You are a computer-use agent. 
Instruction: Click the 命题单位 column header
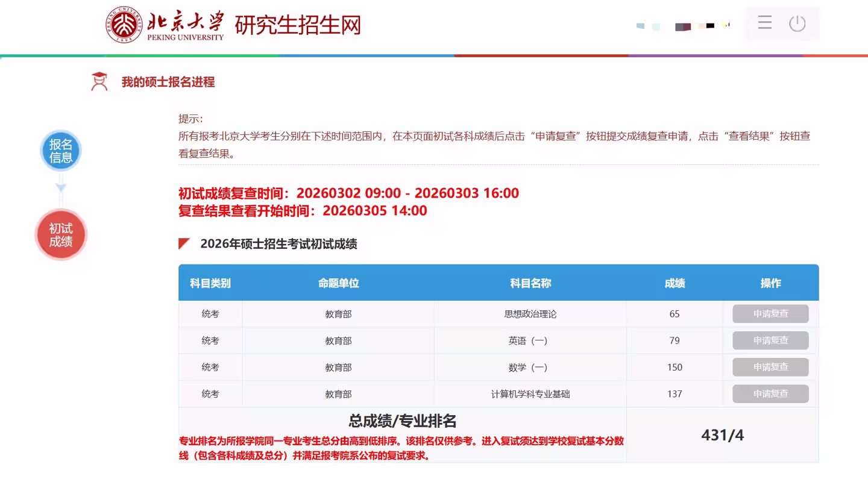coord(338,283)
